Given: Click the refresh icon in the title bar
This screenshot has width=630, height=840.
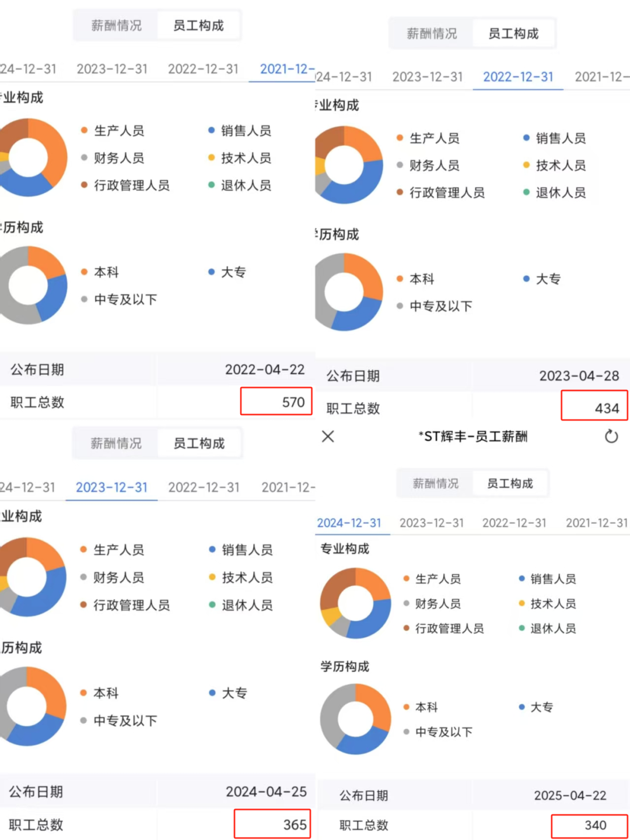Looking at the screenshot, I should click(611, 437).
